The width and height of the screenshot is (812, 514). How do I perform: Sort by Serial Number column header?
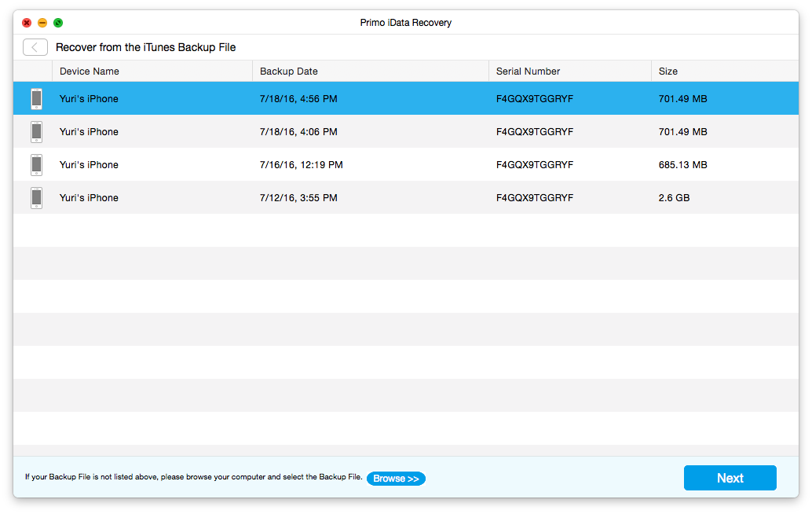[x=528, y=71]
